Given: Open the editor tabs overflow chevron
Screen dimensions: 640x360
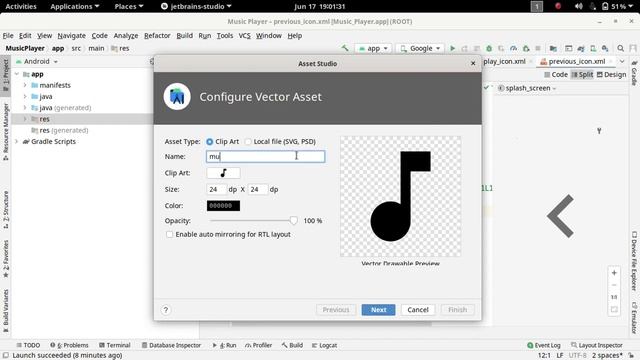Looking at the screenshot, I should pyautogui.click(x=622, y=61).
